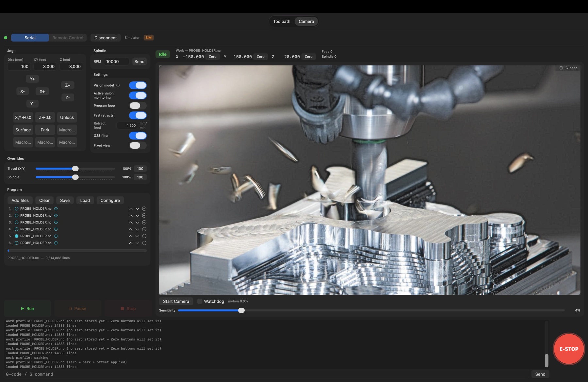Turn off Fast retracts switch
588x382 pixels.
click(138, 115)
